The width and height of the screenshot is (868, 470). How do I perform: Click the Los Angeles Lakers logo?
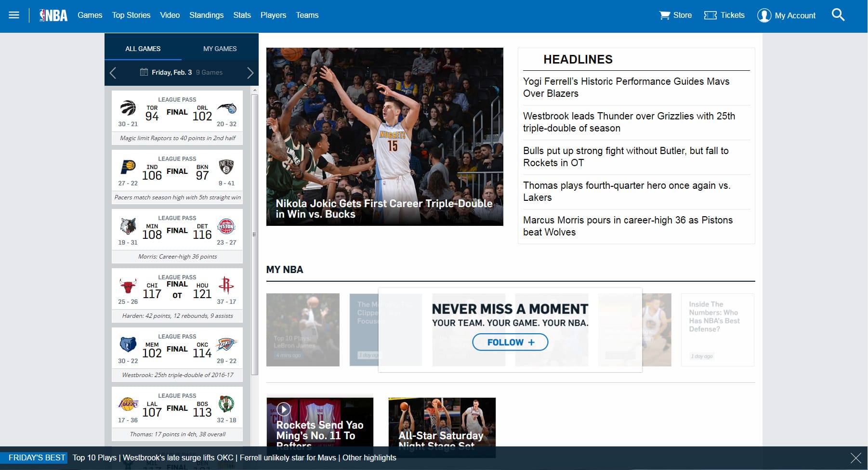click(128, 404)
